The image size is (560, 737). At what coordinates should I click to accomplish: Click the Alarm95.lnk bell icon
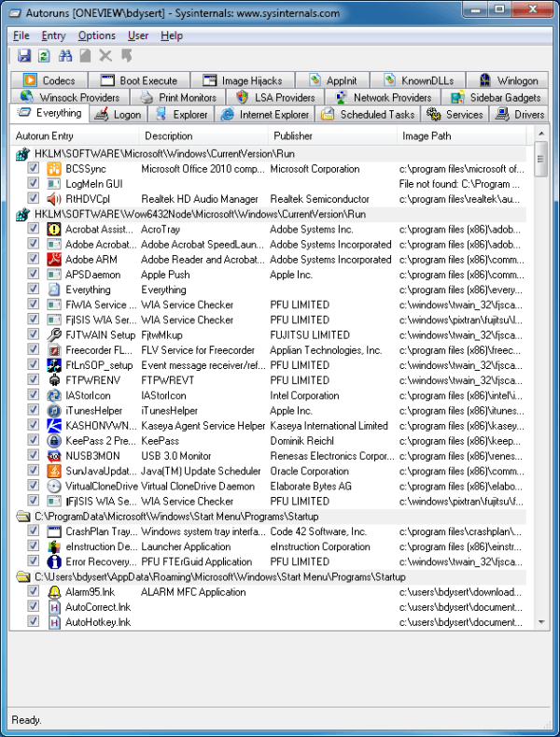coord(54,592)
